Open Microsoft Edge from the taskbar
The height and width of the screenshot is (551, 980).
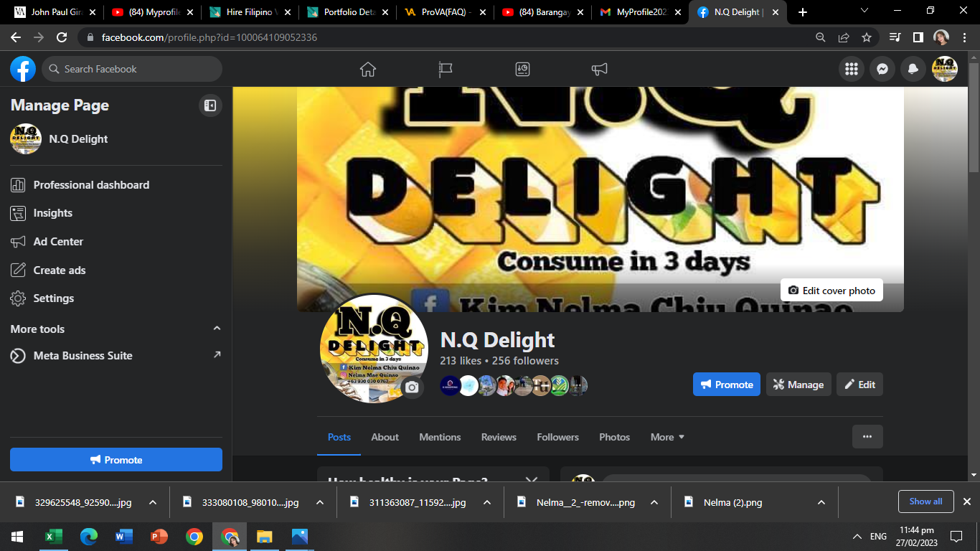(88, 537)
